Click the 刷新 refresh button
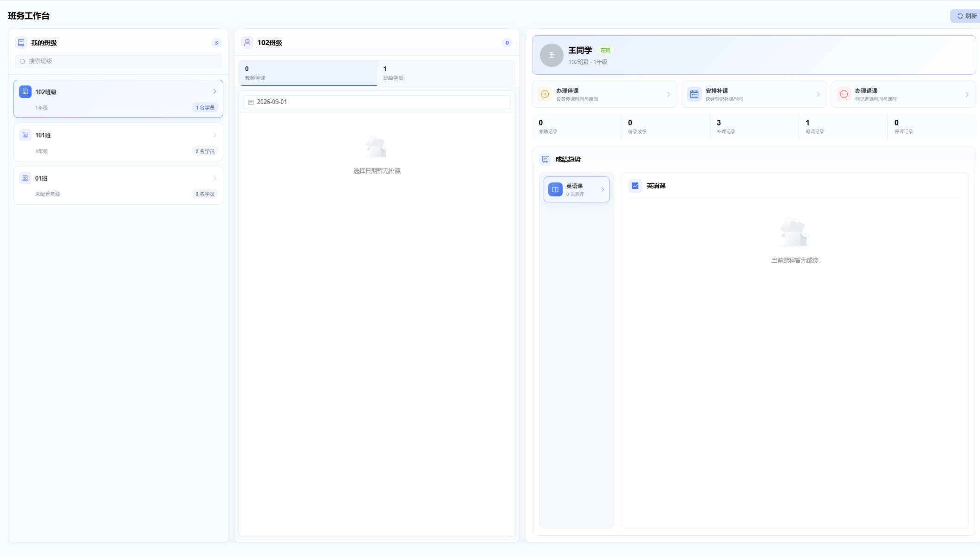Image resolution: width=980 pixels, height=557 pixels. pos(966,16)
